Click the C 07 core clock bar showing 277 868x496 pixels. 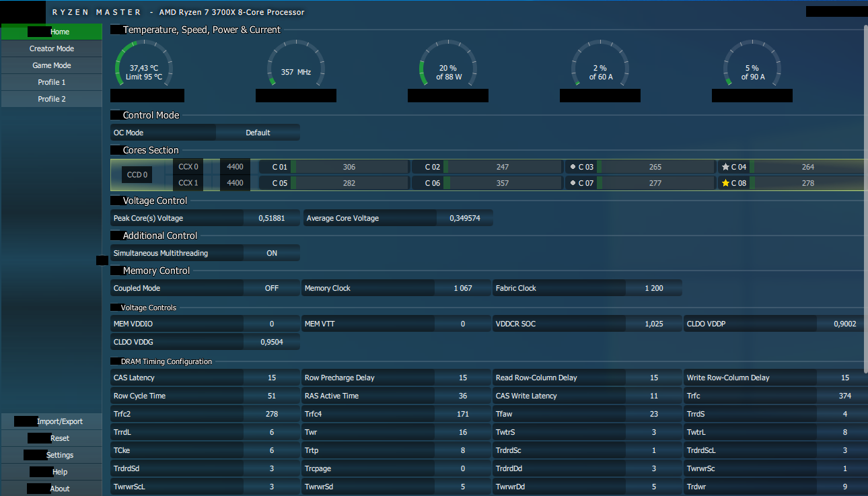click(655, 183)
